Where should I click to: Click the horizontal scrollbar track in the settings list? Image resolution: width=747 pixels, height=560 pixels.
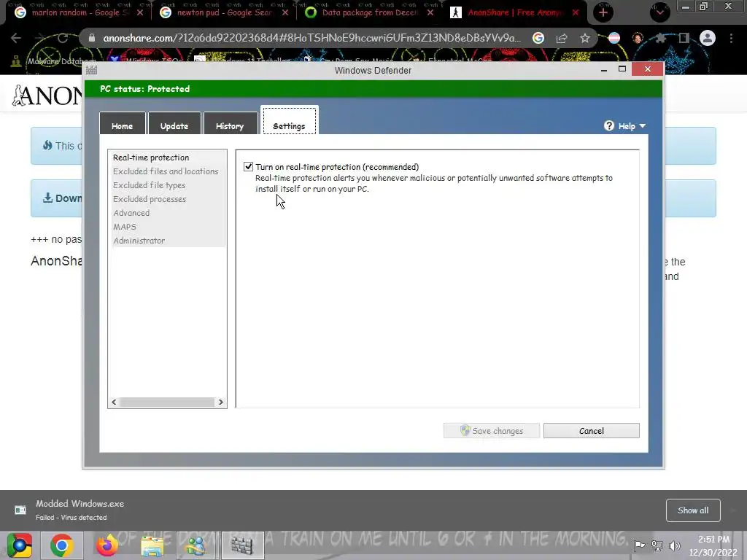pyautogui.click(x=167, y=402)
